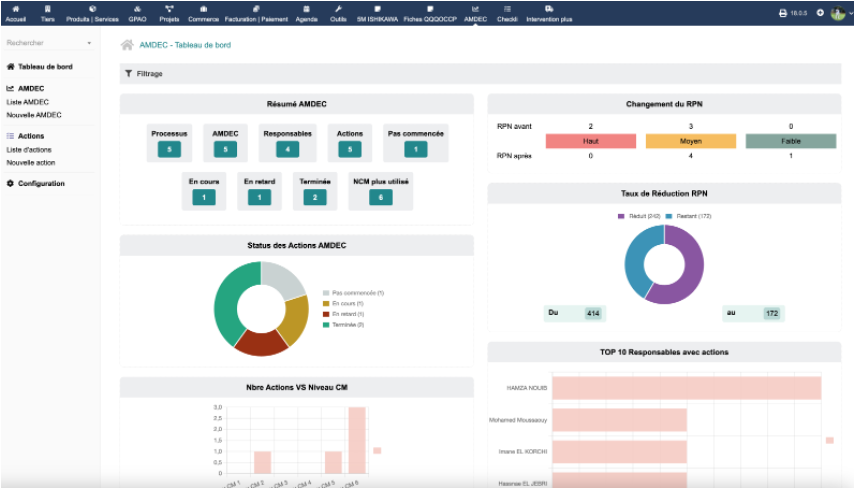Open the Outils wrench icon
854x488 pixels.
[338, 9]
